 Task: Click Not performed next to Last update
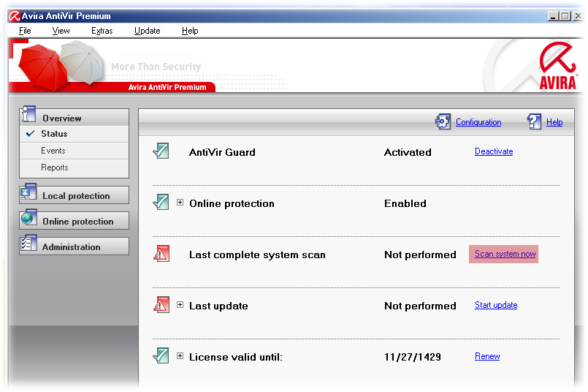point(420,306)
